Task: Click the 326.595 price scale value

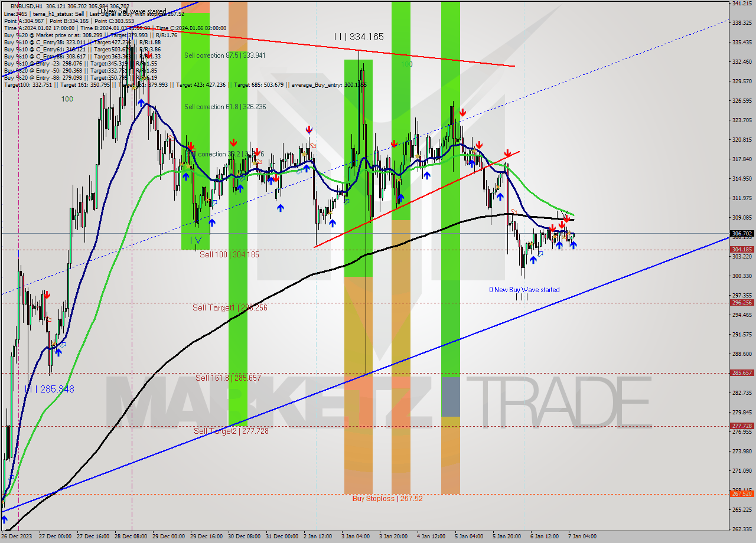Action: coord(742,100)
